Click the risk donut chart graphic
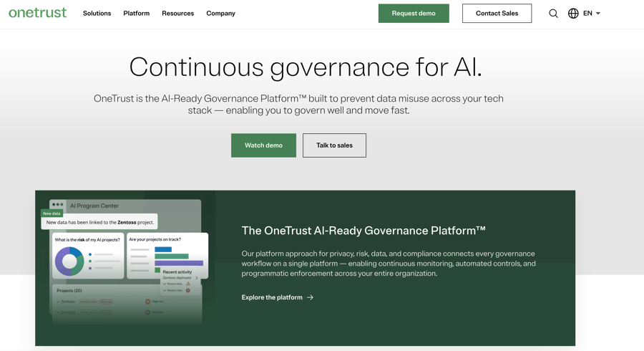 (69, 261)
